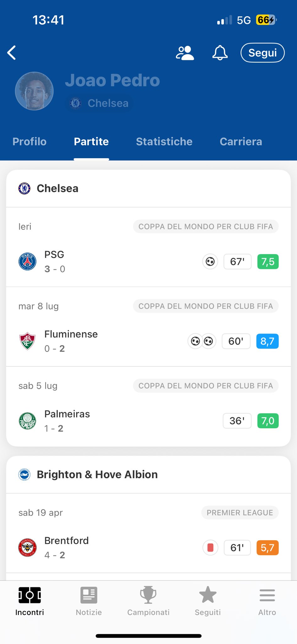This screenshot has height=644, width=297.
Task: Switch to the Statistiche tab
Action: pos(164,142)
